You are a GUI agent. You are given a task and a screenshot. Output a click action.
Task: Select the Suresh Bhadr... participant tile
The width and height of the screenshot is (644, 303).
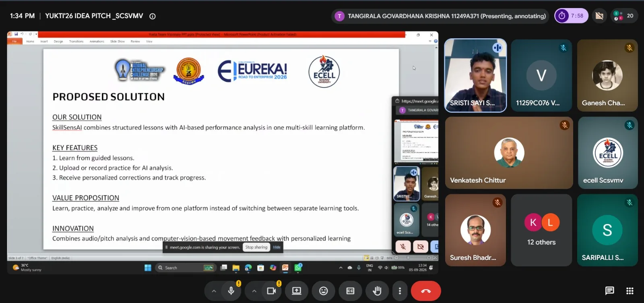(475, 230)
